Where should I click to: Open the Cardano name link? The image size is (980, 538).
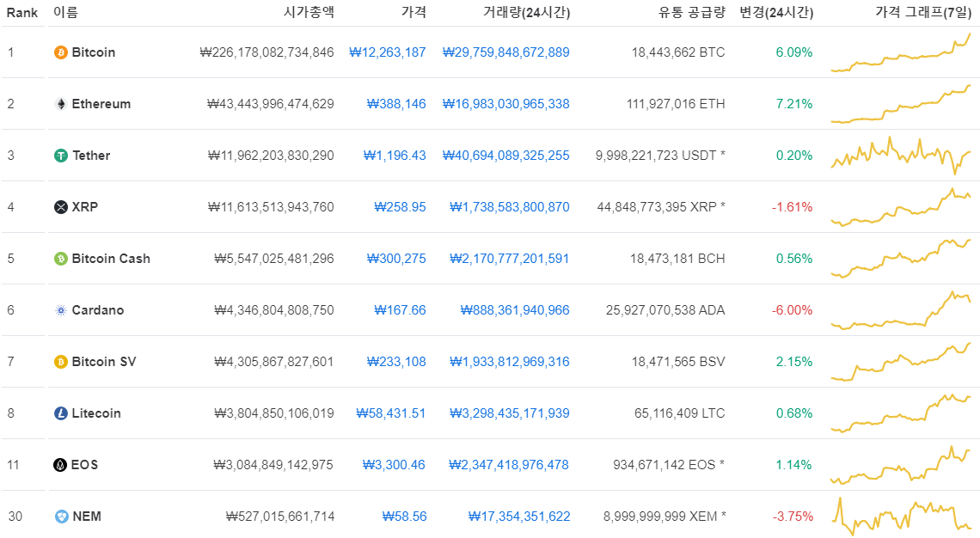[x=98, y=310]
